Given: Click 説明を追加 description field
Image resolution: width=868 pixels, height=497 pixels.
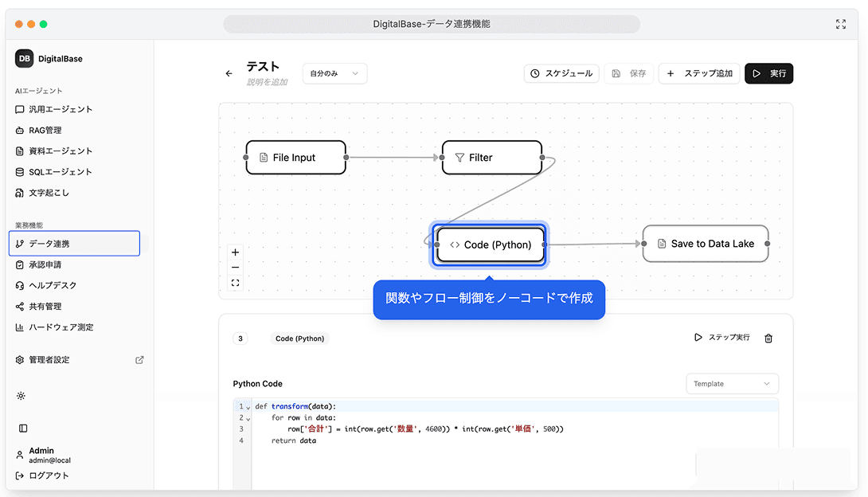Looking at the screenshot, I should [267, 82].
